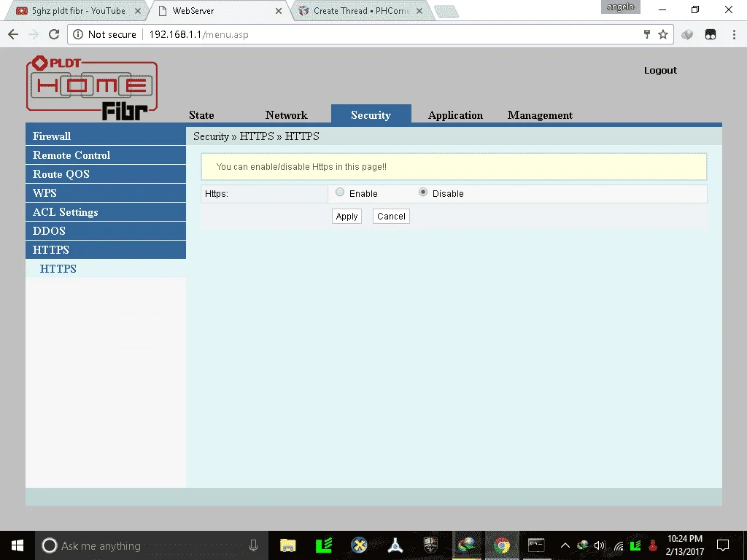Open the Management tab
The width and height of the screenshot is (747, 560).
pyautogui.click(x=541, y=115)
